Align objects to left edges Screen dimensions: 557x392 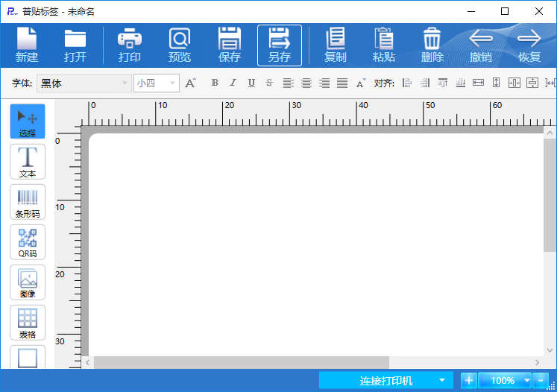coord(406,83)
